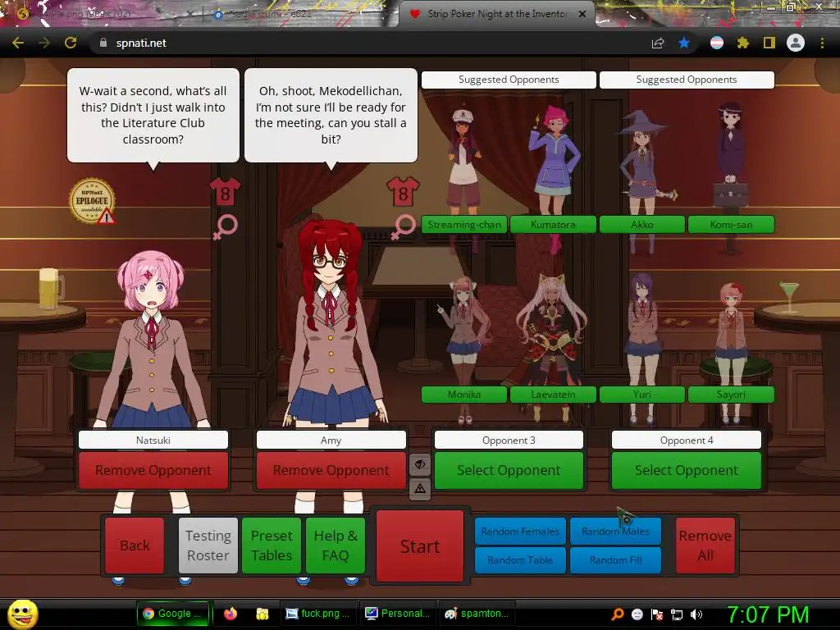Go back using the browser back arrow
This screenshot has width=840, height=630.
point(18,43)
